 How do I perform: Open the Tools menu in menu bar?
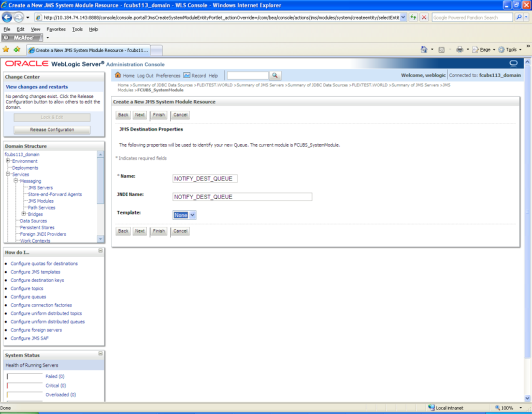pos(77,29)
